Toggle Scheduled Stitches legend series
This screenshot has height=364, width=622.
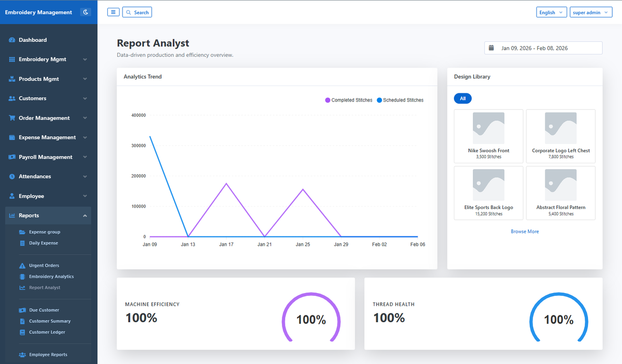tap(400, 100)
